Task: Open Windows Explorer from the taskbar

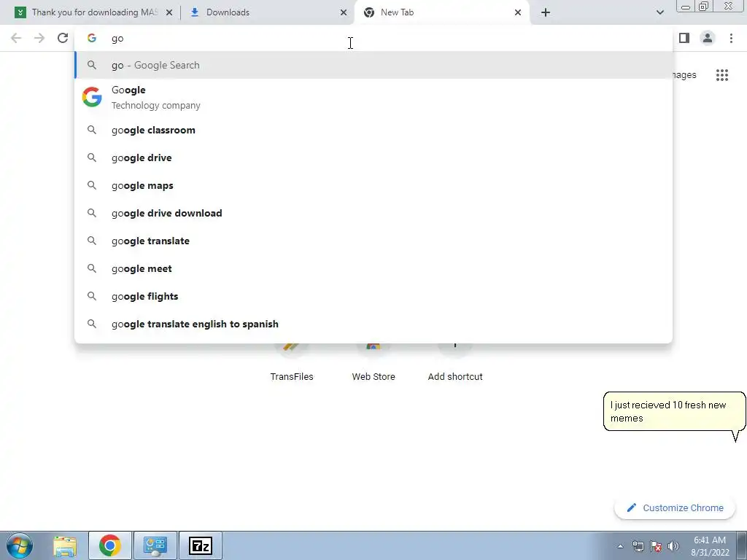Action: pyautogui.click(x=65, y=545)
